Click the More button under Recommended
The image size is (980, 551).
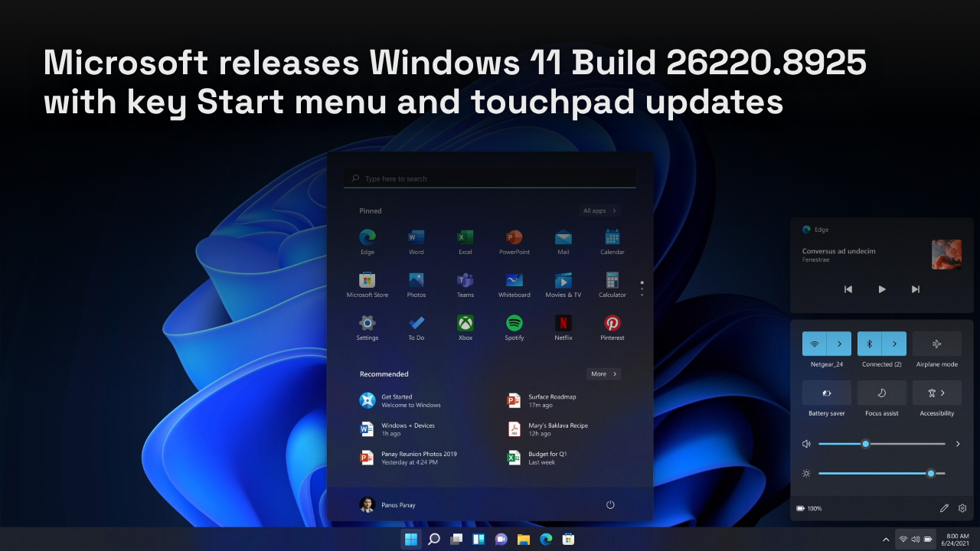click(603, 373)
